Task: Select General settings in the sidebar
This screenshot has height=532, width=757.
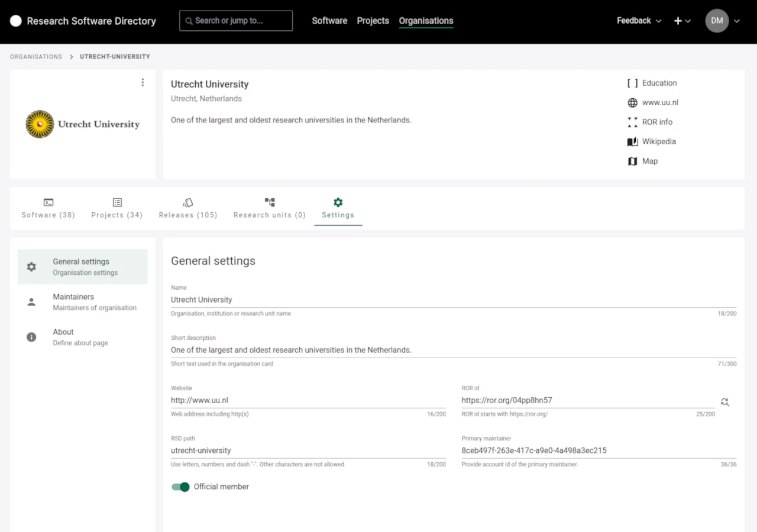Action: click(83, 267)
